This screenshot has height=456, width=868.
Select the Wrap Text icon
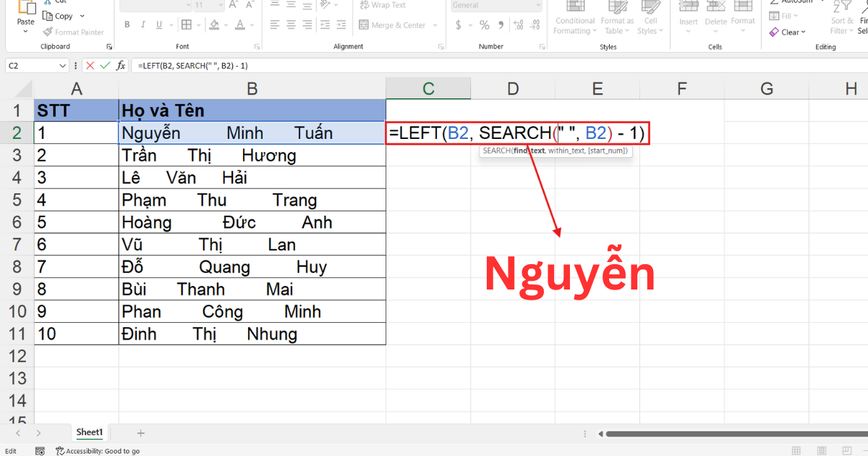(365, 5)
